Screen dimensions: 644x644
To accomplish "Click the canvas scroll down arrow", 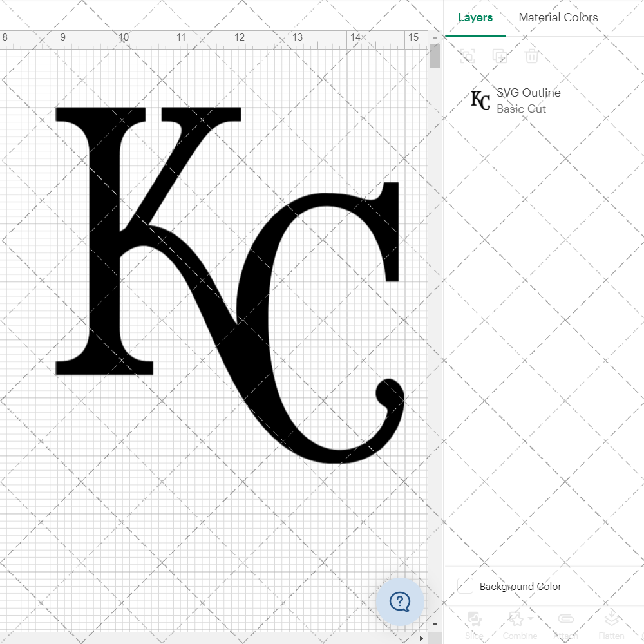I will [435, 624].
